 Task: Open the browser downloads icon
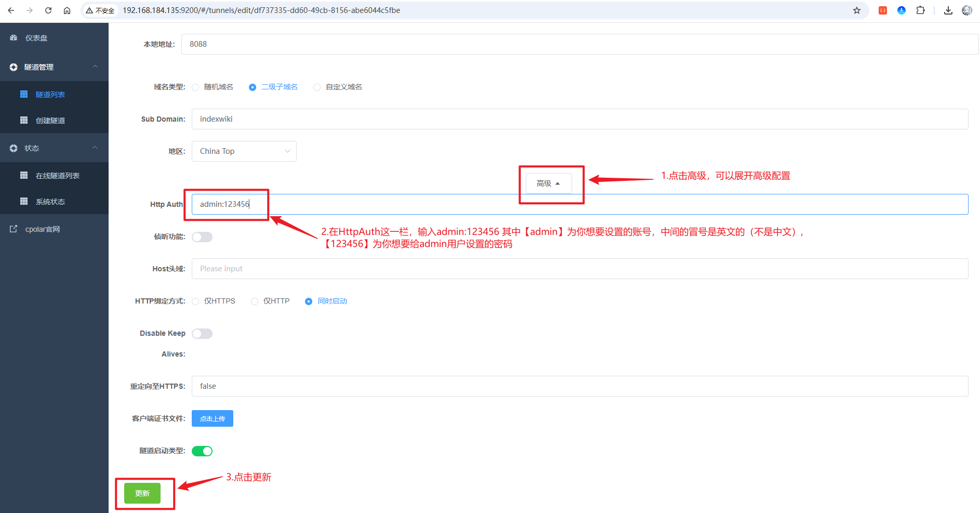pyautogui.click(x=948, y=10)
